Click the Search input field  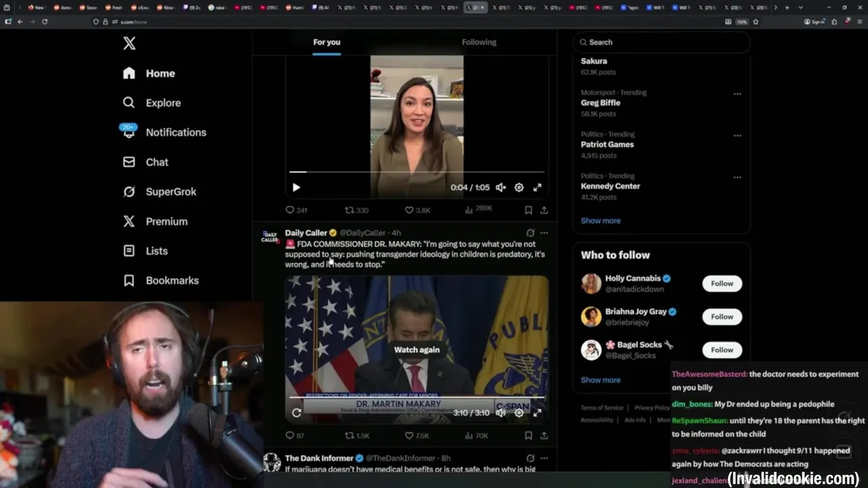(x=662, y=42)
